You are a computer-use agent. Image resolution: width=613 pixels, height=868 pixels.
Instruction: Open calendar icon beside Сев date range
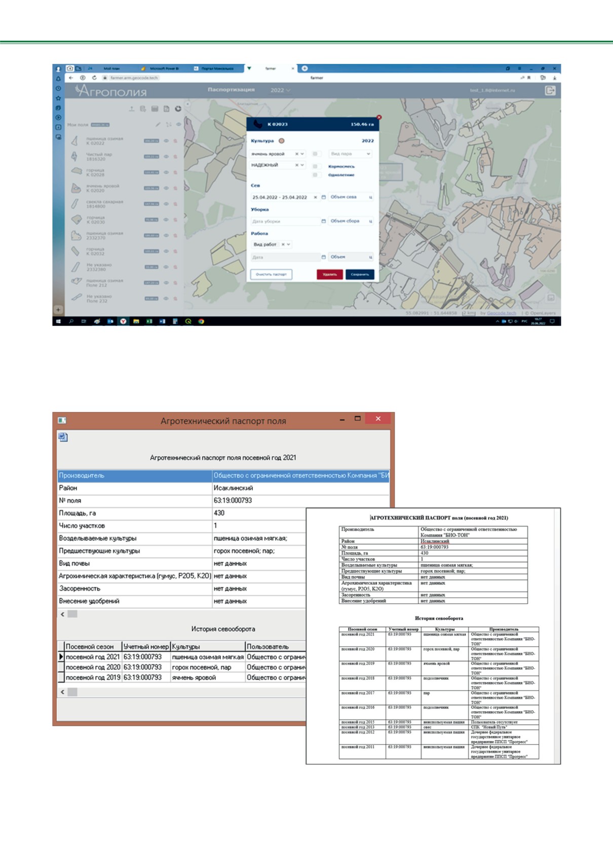pyautogui.click(x=323, y=197)
